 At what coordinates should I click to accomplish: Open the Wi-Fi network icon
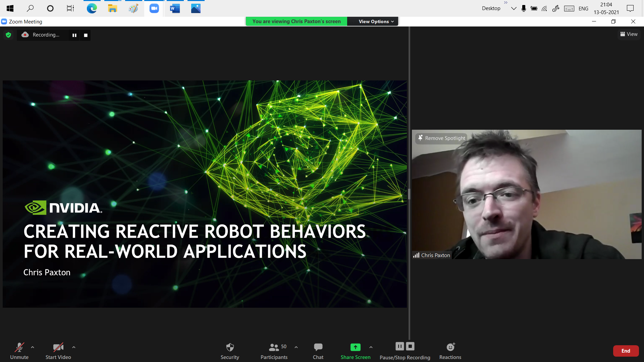pyautogui.click(x=545, y=8)
